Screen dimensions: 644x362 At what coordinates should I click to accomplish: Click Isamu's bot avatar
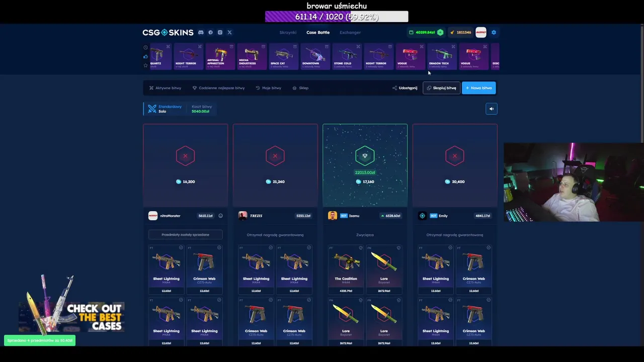(x=333, y=216)
